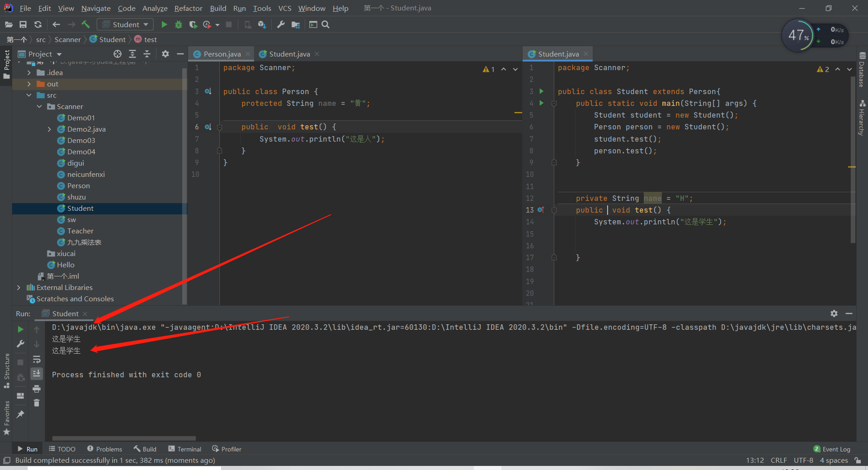The height and width of the screenshot is (470, 868).
Task: Click the overridden-method gutter icon on Person line 6
Action: [208, 127]
